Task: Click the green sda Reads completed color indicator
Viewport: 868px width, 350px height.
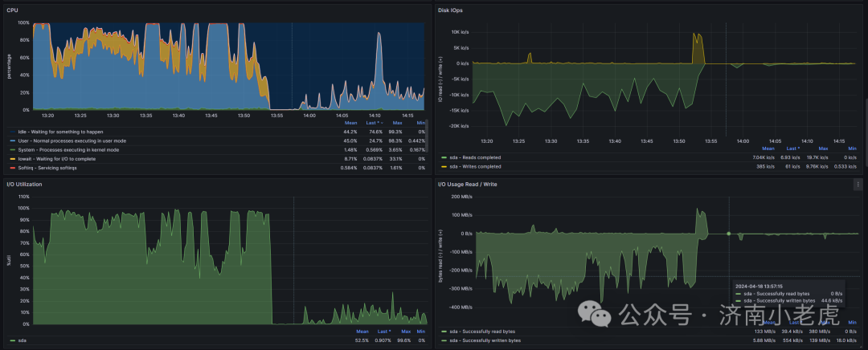Action: (444, 157)
